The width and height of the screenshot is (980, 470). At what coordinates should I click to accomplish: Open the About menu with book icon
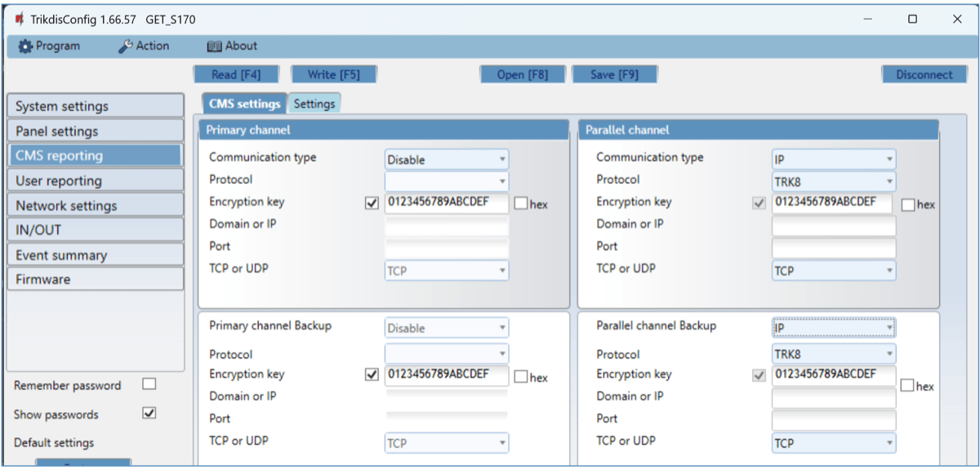pos(232,47)
